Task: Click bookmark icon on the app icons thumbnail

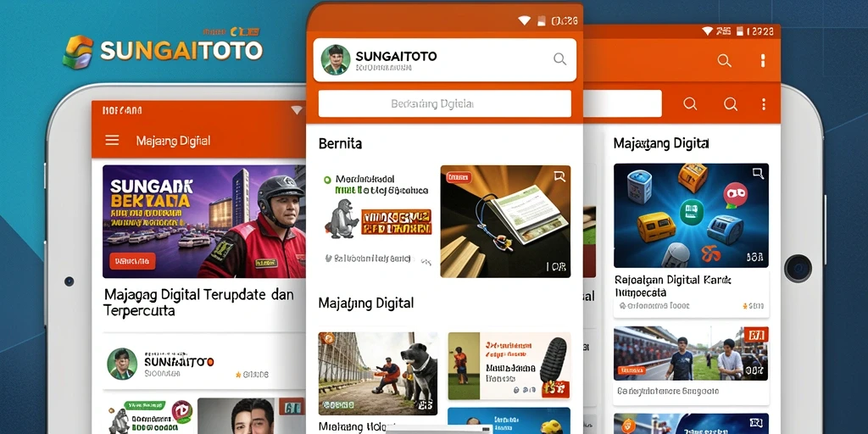Action: click(x=758, y=174)
